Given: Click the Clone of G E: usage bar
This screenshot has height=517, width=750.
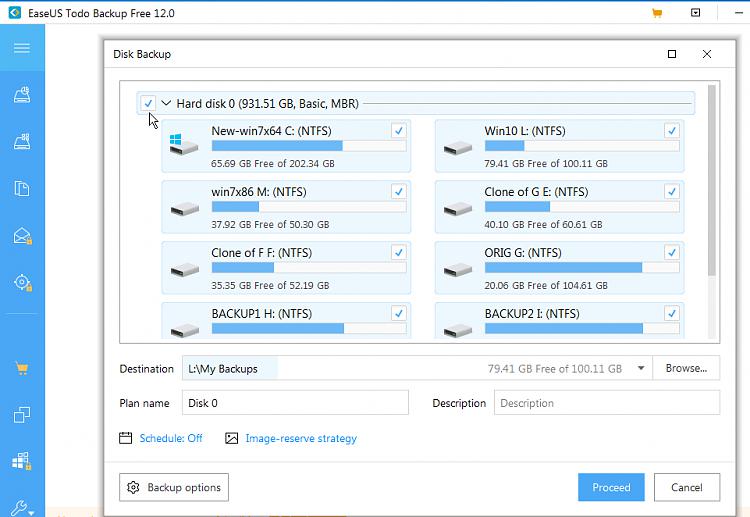Looking at the screenshot, I should (x=582, y=207).
